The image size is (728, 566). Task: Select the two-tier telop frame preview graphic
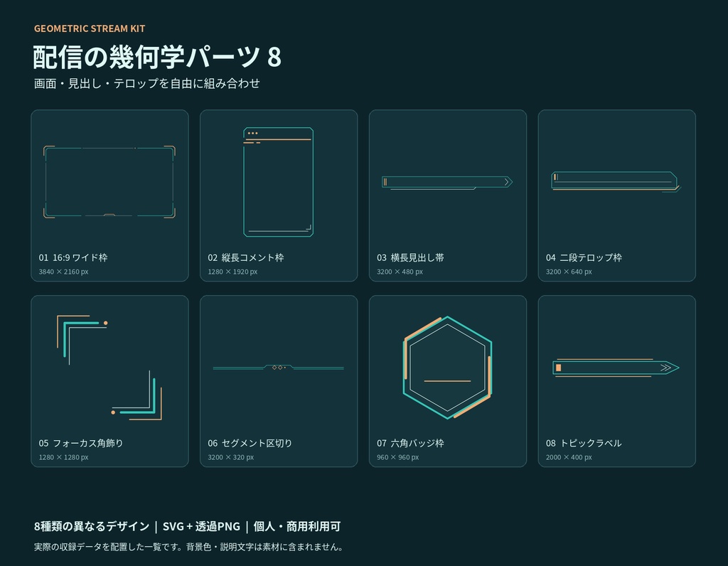(x=616, y=181)
